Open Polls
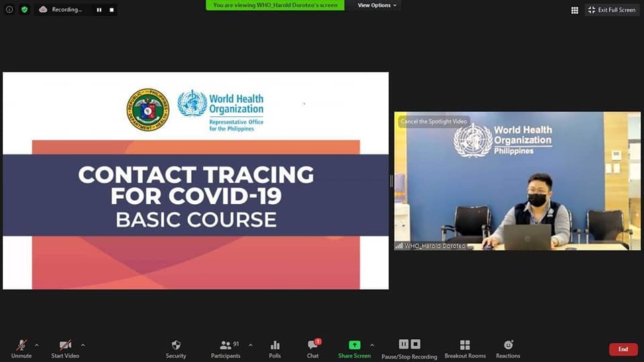This screenshot has width=644, height=362. coord(275,349)
